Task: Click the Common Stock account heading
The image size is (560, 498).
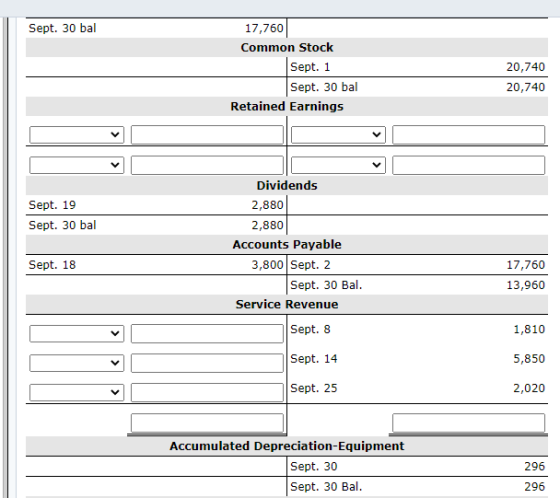Action: click(x=287, y=48)
